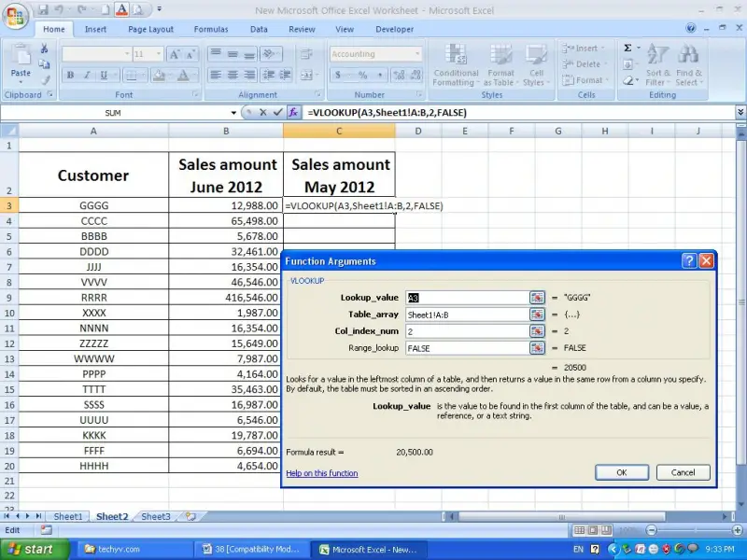Toggle Align Text Right
This screenshot has width=747, height=560.
pyautogui.click(x=249, y=76)
